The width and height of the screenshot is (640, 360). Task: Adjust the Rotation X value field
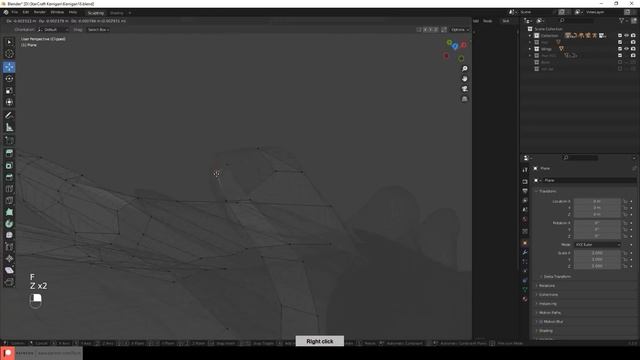click(x=597, y=223)
